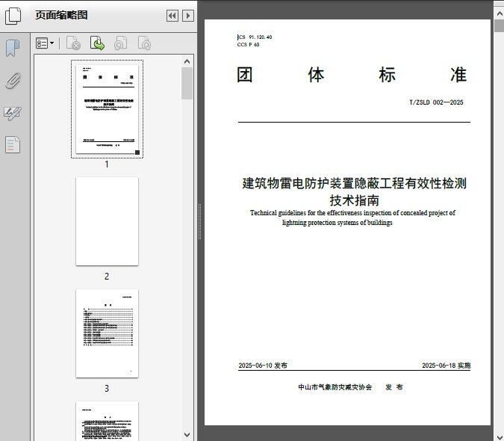Select the partially visible fourth page thumbnail
The width and height of the screenshot is (504, 441).
[107, 421]
